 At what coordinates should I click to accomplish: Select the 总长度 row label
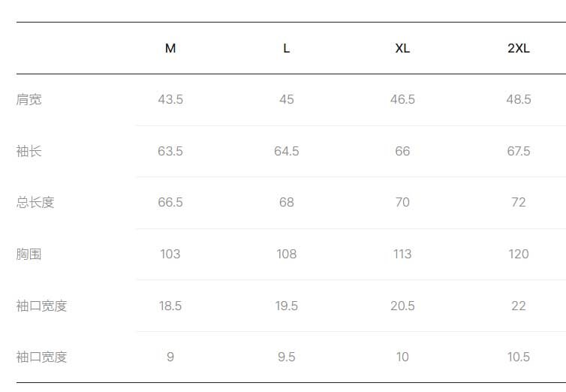(35, 202)
